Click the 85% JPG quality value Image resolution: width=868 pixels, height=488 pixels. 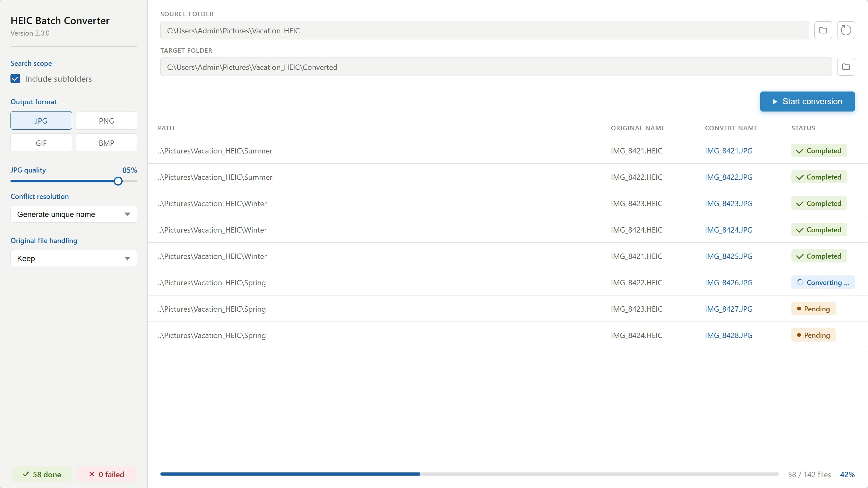point(130,170)
